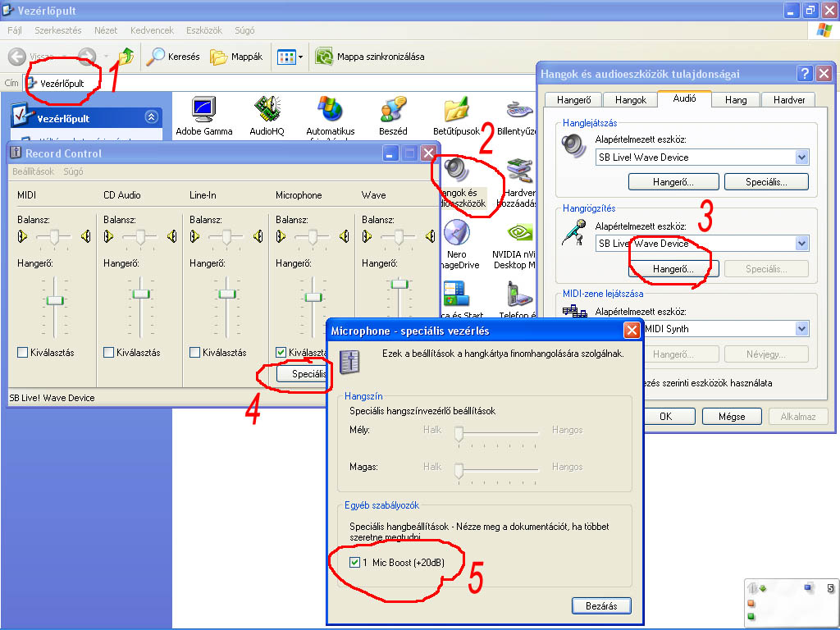Disable the Mic Boost (+20dB) checkbox
This screenshot has width=840, height=630.
pos(354,562)
